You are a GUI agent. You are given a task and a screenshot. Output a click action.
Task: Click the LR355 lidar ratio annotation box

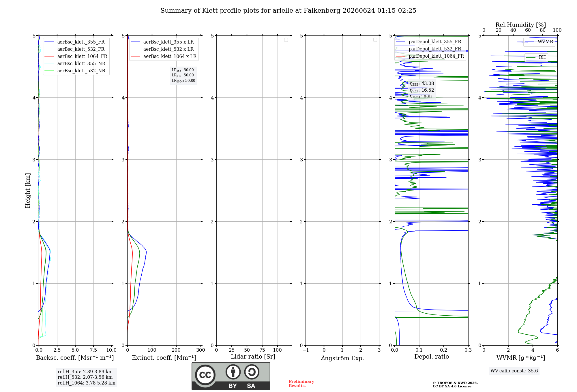pyautogui.click(x=183, y=75)
